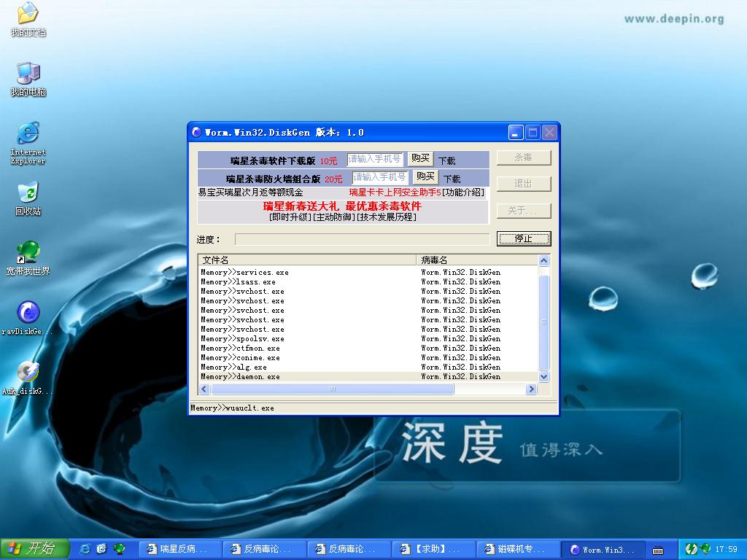Click the horizontal scrollbar right arrow
Screen dimensions: 747x560
pos(531,389)
